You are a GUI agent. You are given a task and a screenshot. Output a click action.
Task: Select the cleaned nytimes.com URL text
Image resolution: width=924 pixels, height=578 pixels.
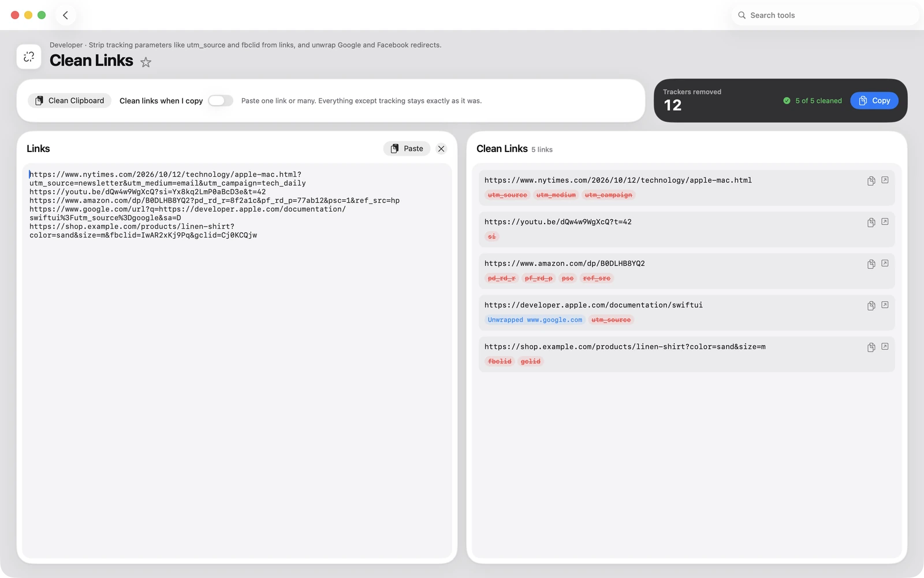coord(618,180)
